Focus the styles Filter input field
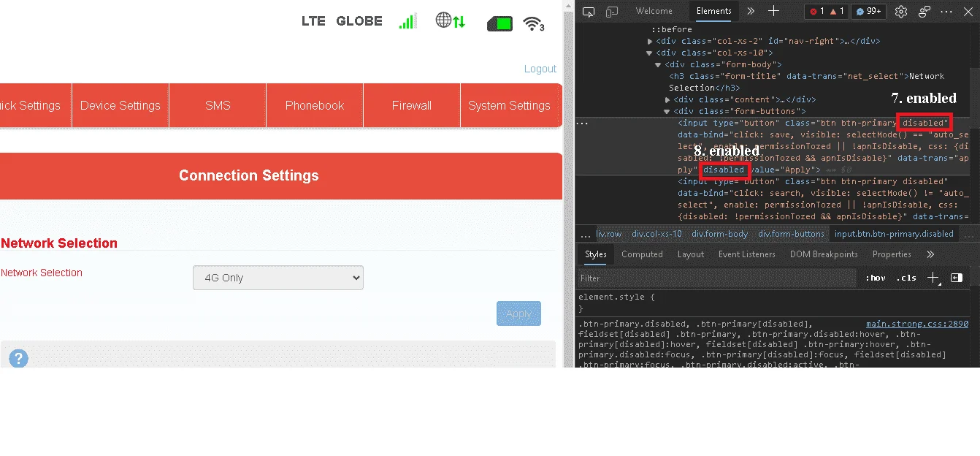The height and width of the screenshot is (456, 980). 716,278
